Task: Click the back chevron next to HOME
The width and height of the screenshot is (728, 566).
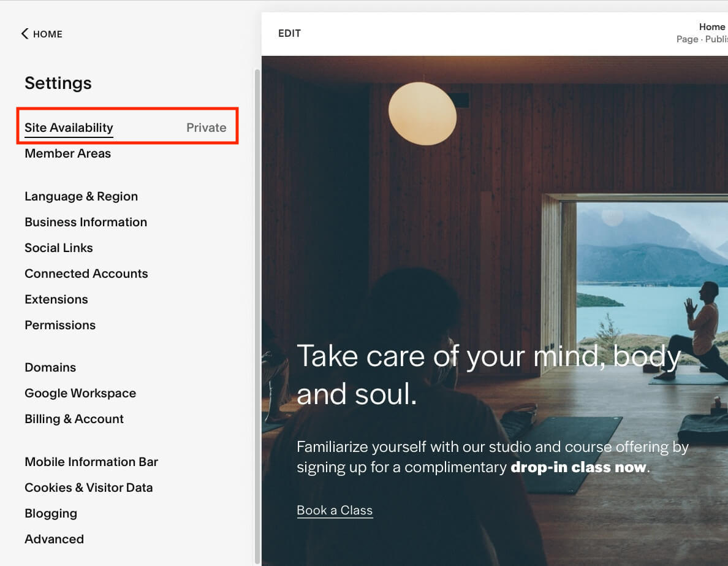Action: [25, 34]
